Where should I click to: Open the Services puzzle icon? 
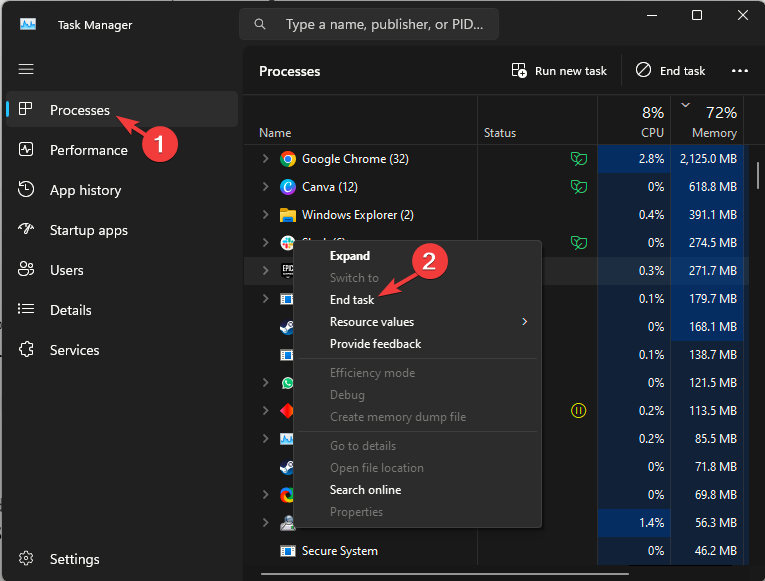point(27,350)
